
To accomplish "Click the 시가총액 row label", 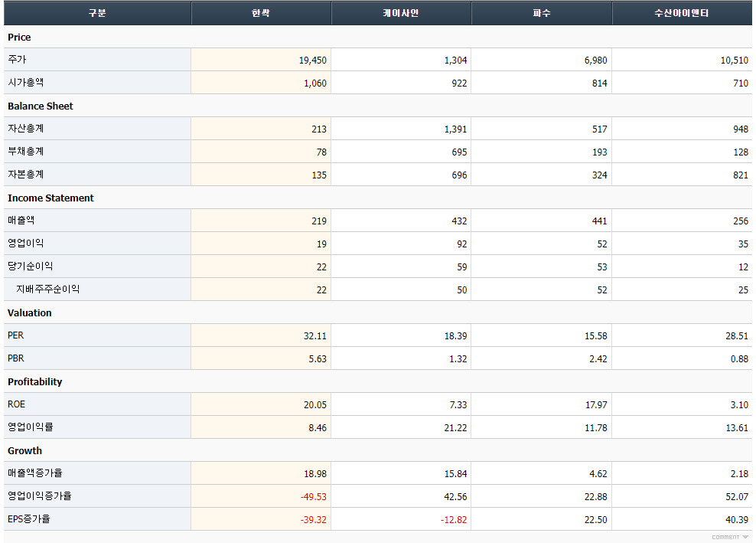I will click(25, 83).
